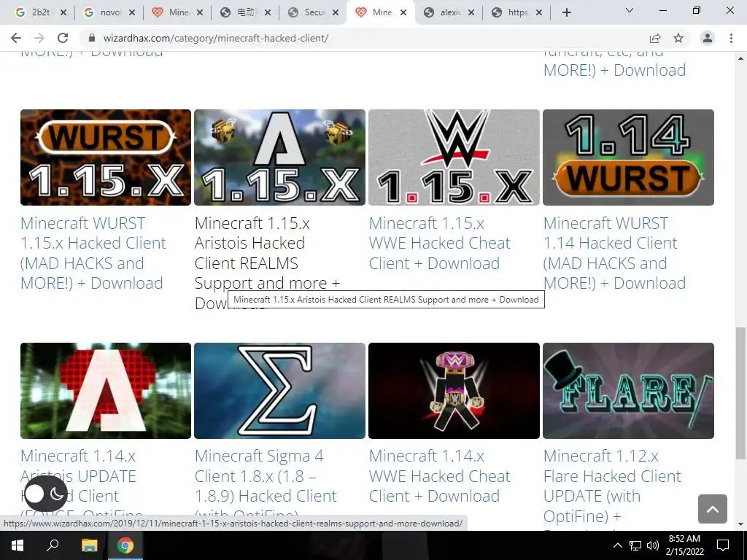Screen dimensions: 747x560
Task: Open the Chrome profile icon
Action: pos(708,38)
